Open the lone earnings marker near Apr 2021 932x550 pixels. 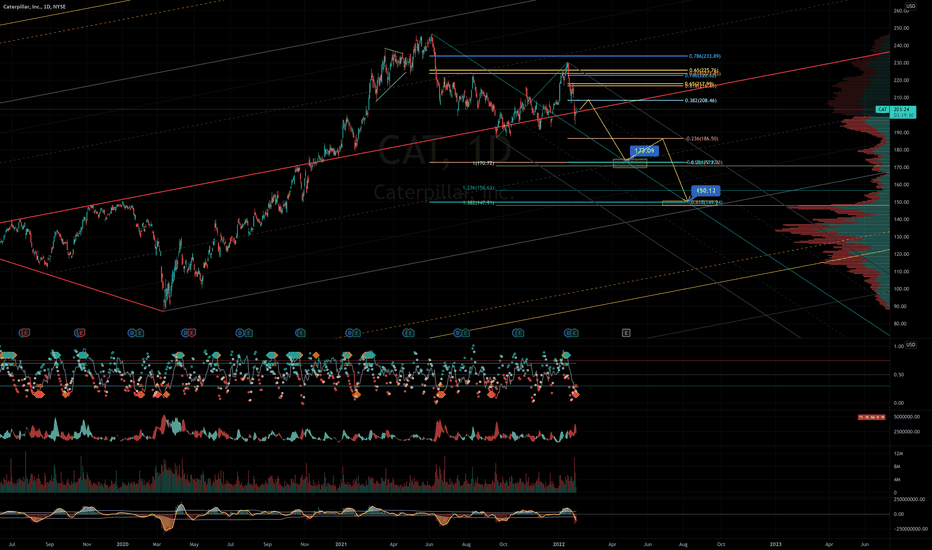pos(408,333)
